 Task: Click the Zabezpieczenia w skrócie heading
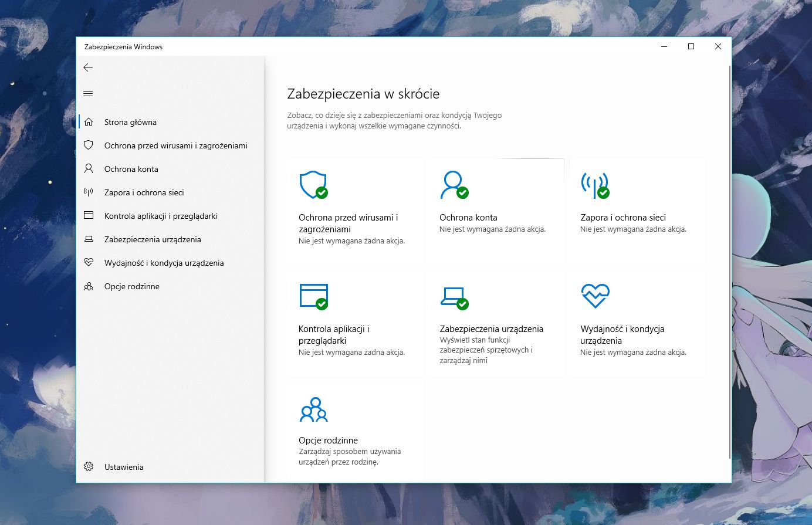(363, 94)
